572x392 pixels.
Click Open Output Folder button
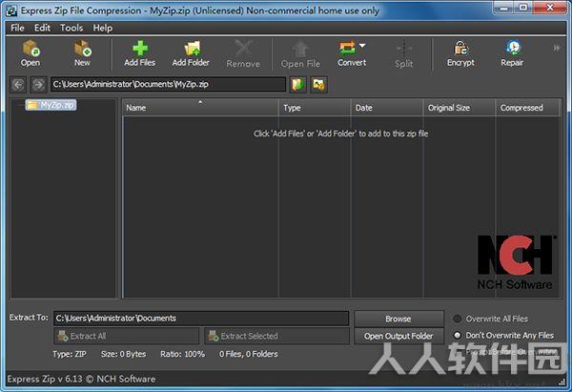(398, 336)
